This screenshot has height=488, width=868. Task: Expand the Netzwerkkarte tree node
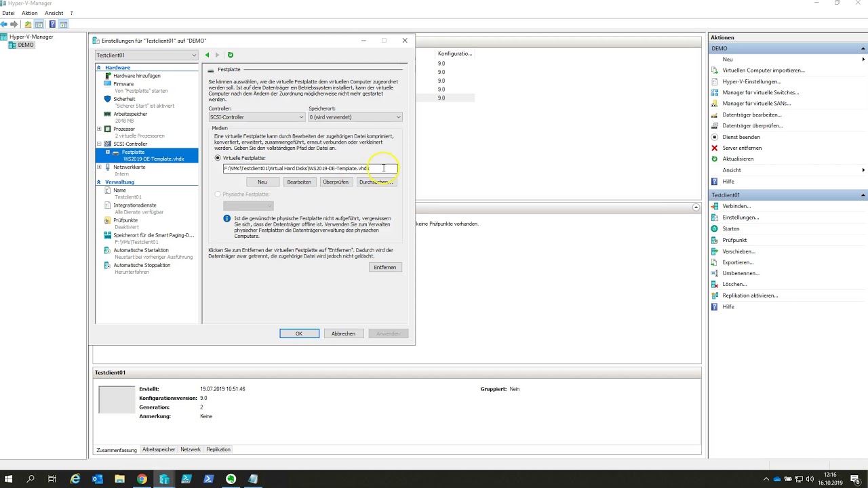point(99,167)
